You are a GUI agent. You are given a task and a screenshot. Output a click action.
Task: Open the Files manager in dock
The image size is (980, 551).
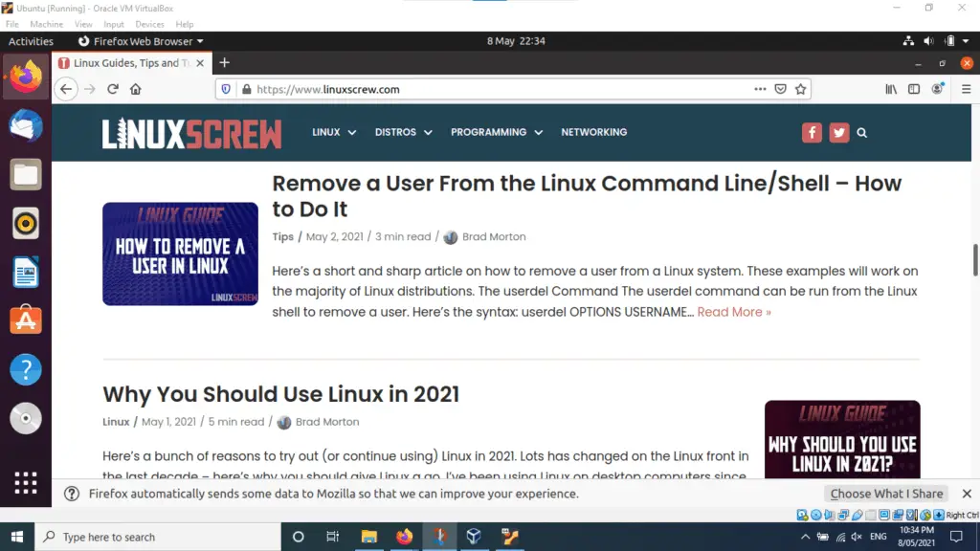click(x=26, y=174)
